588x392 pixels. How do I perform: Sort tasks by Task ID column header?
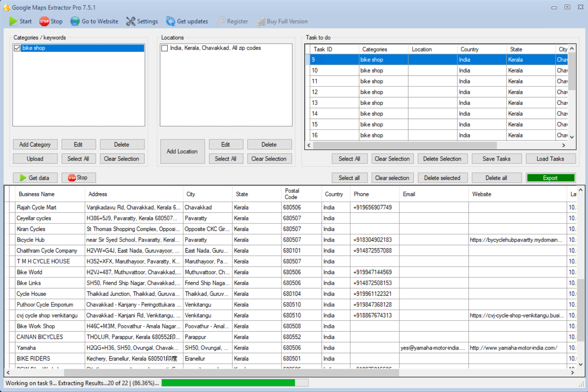(323, 49)
